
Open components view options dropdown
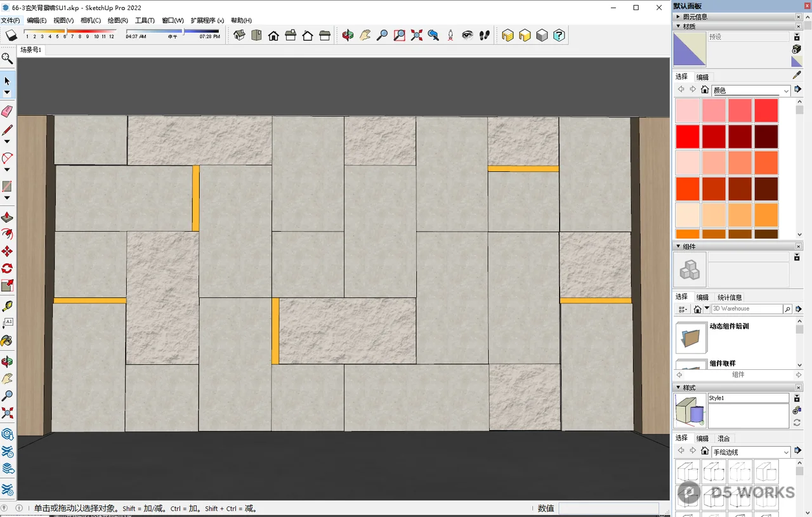point(683,309)
